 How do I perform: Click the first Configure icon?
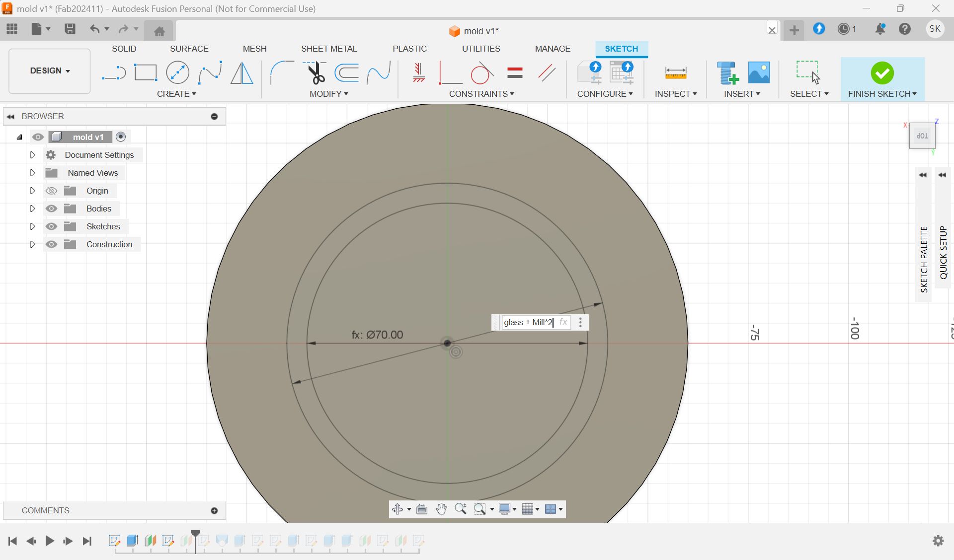[x=590, y=72]
